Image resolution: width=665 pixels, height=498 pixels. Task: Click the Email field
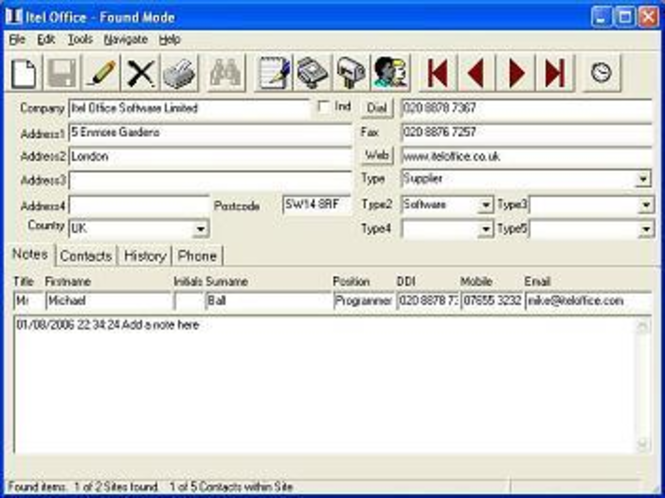tap(588, 301)
